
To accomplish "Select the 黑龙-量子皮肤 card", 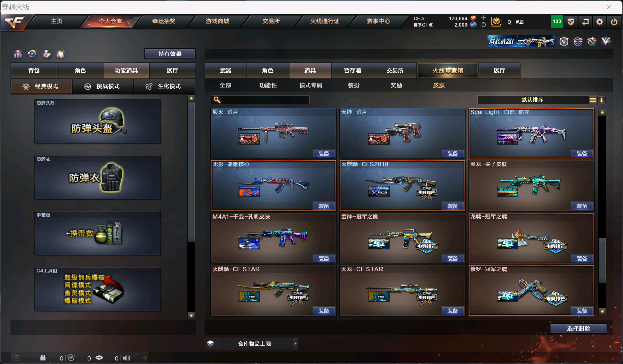I will [531, 186].
